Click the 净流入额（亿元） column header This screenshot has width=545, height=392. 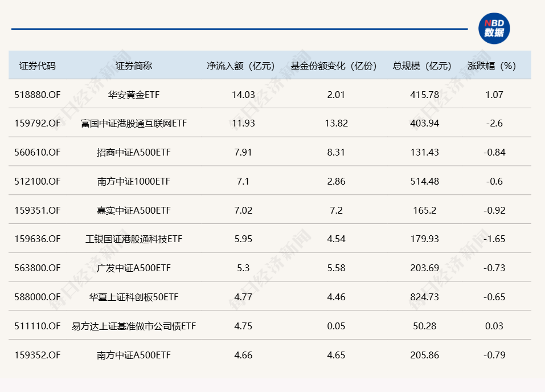click(243, 66)
